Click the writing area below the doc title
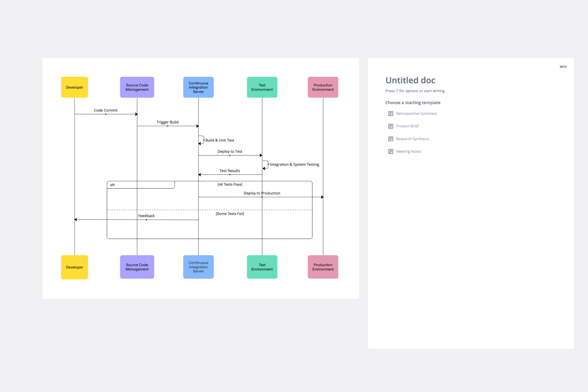This screenshot has height=392, width=588. tap(415, 91)
